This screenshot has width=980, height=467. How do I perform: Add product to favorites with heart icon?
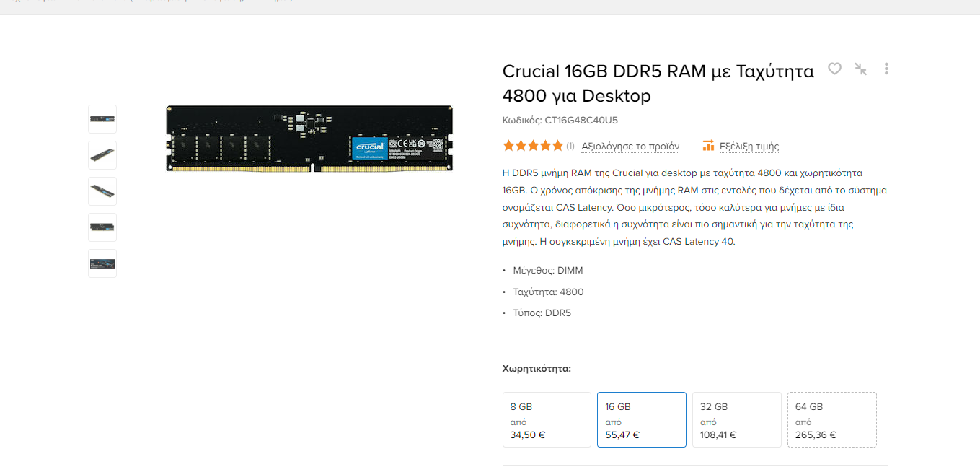[834, 69]
